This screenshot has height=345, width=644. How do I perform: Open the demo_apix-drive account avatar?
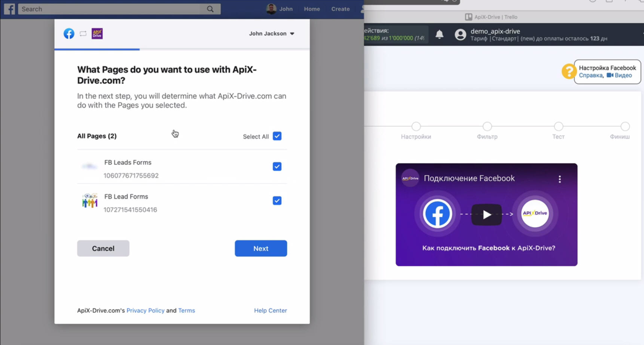point(460,34)
